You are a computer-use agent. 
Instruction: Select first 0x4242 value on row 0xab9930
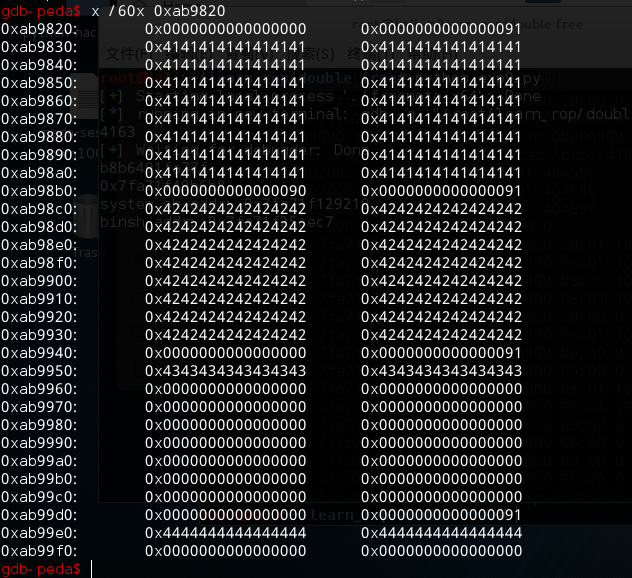click(x=225, y=335)
